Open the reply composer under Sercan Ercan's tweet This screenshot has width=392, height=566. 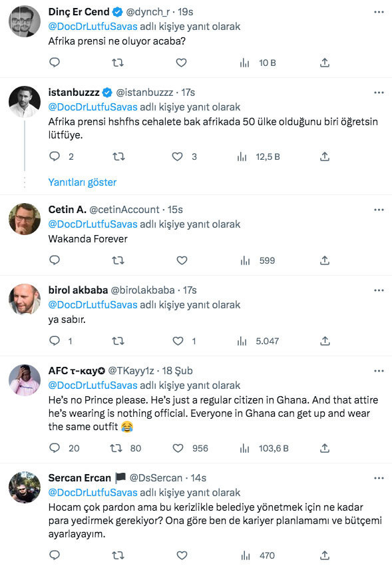tap(54, 555)
